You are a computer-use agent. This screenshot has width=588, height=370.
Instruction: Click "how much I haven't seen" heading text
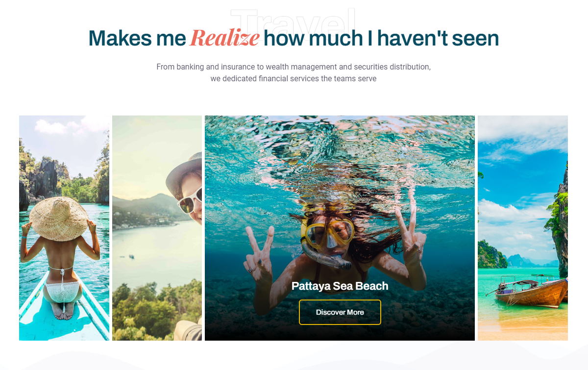click(x=381, y=38)
